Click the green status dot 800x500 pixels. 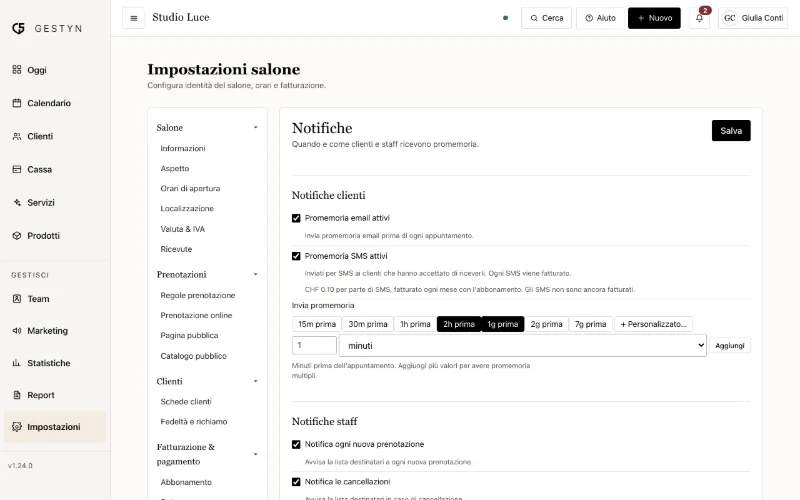point(506,18)
